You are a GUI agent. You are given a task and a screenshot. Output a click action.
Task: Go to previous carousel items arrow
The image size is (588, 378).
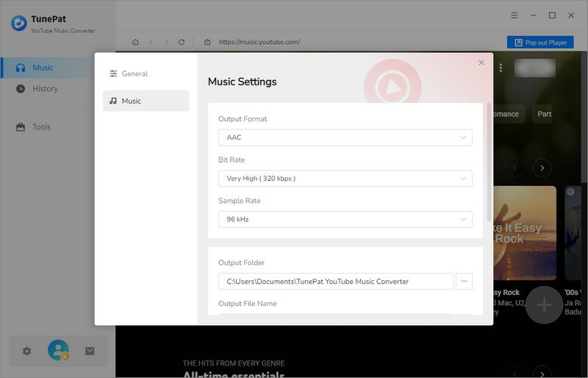click(515, 168)
